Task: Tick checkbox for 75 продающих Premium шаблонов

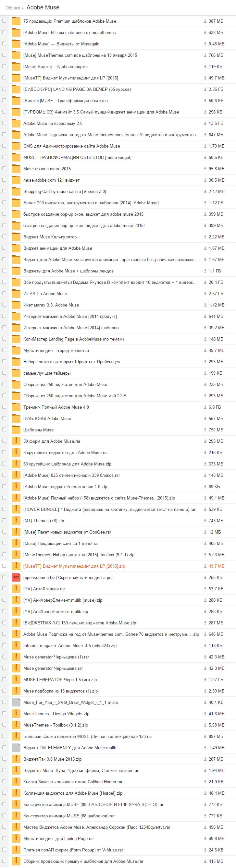Action: point(4,21)
